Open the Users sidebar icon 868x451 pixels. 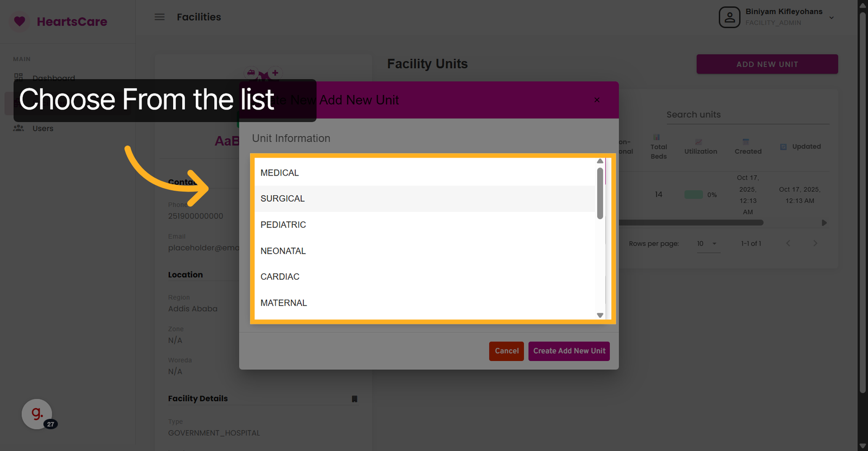pos(19,128)
